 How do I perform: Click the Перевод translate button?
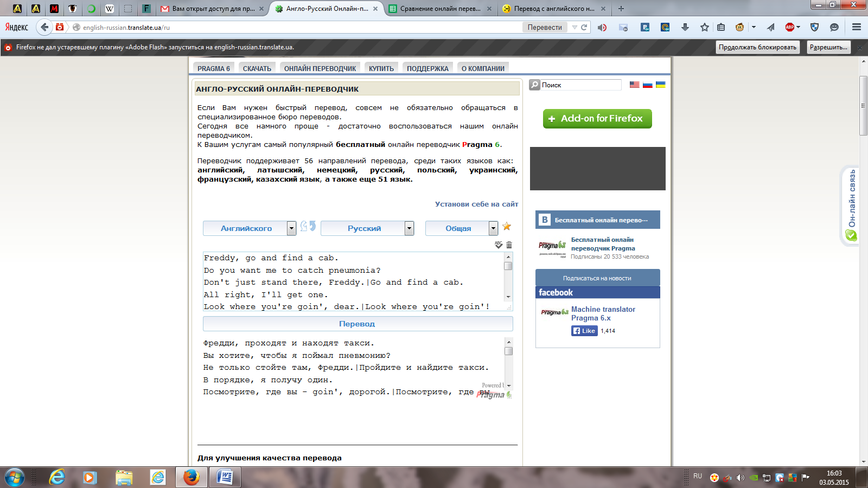358,324
